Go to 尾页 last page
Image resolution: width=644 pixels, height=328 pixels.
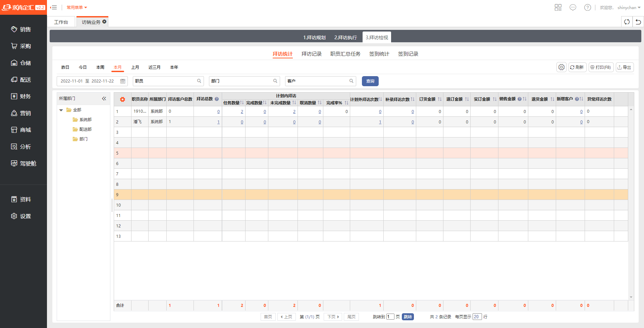351,317
